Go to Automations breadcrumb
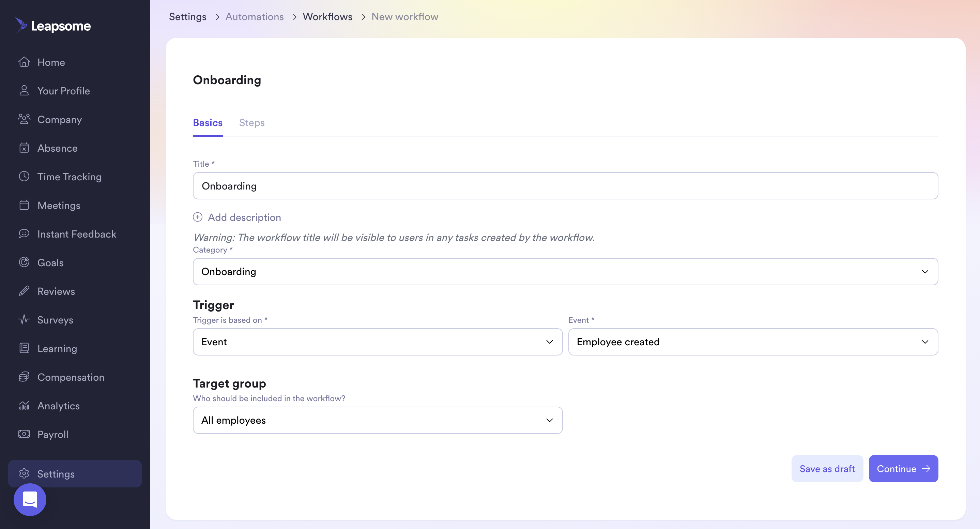The height and width of the screenshot is (529, 980). click(255, 17)
